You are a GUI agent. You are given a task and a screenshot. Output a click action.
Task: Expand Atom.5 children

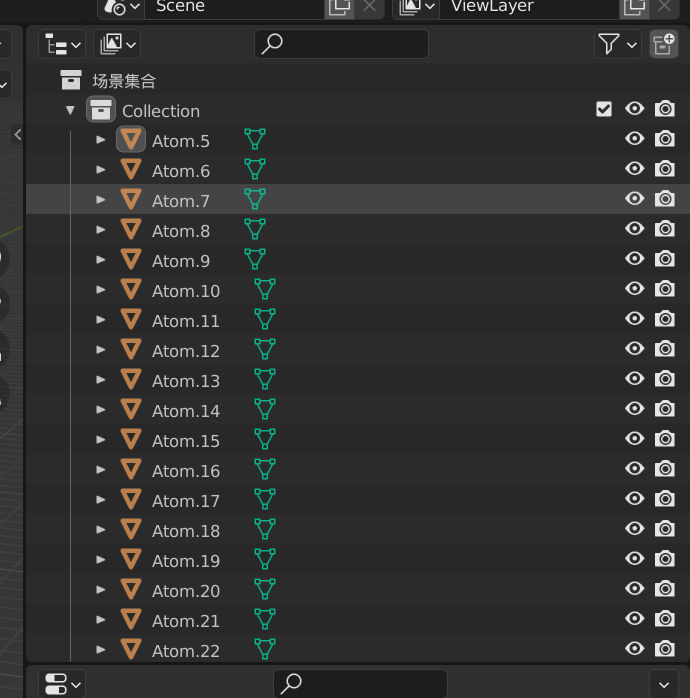point(101,140)
